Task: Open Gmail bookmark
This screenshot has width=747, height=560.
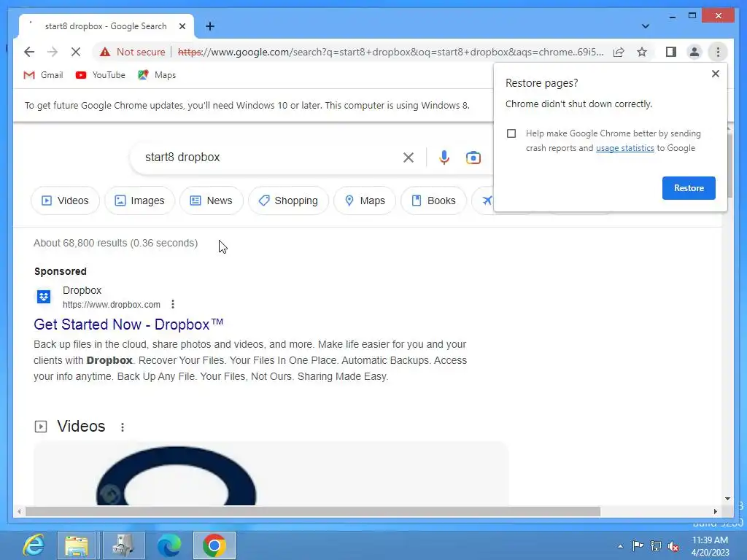Action: (43, 75)
